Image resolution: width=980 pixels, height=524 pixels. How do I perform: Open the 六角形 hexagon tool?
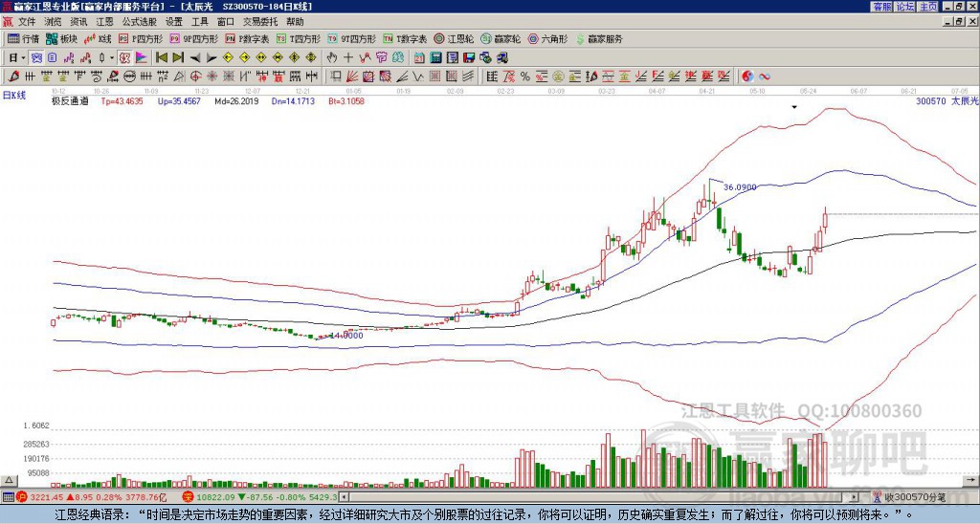[547, 38]
